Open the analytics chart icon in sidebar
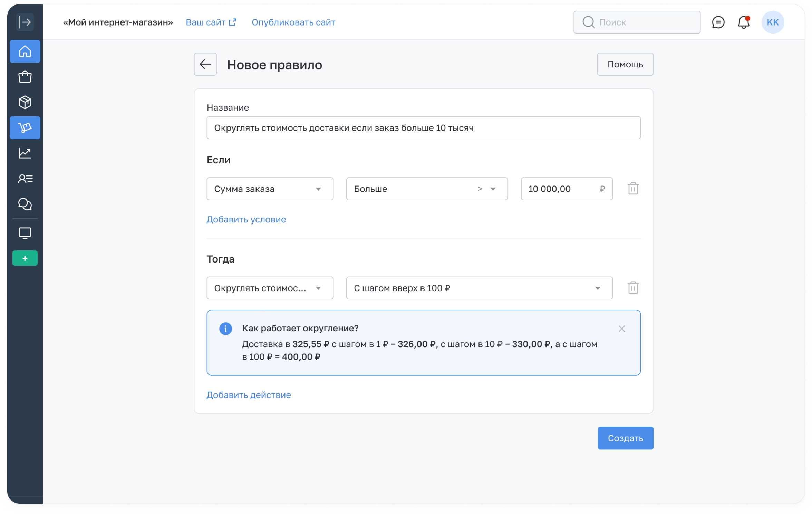The width and height of the screenshot is (812, 514). point(25,153)
